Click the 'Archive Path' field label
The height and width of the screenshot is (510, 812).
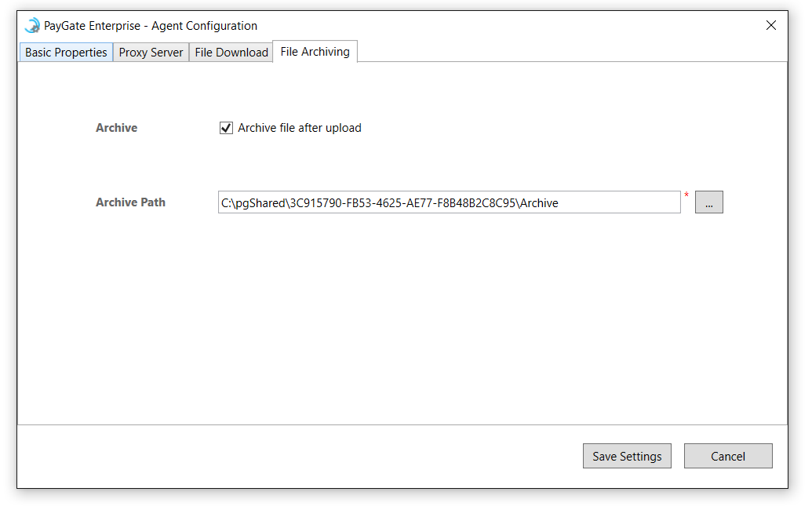[130, 202]
